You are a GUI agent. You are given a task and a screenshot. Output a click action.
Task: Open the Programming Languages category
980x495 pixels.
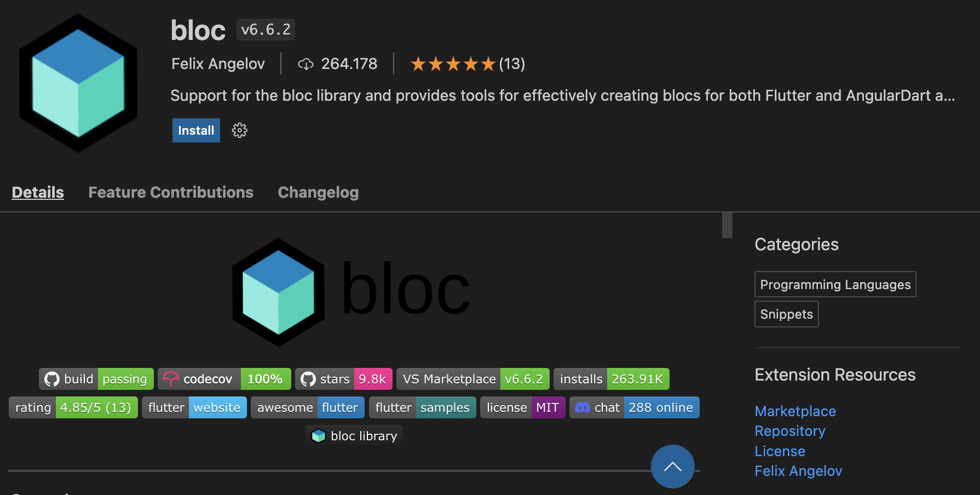pos(834,284)
